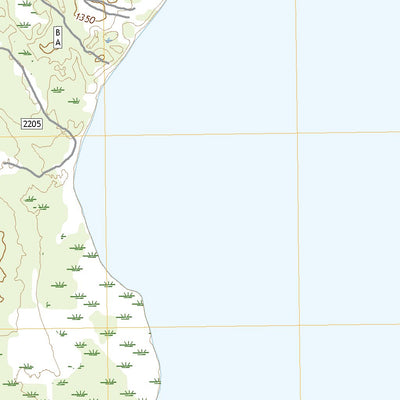The height and width of the screenshot is (400, 400).
Task: Click the 1350 contour elevation label
Action: (85, 18)
